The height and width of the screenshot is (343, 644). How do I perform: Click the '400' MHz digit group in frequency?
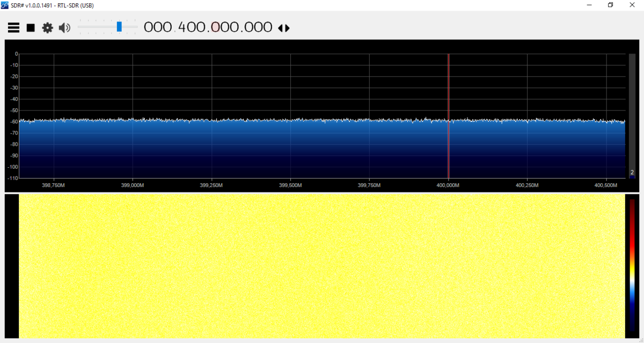point(192,27)
